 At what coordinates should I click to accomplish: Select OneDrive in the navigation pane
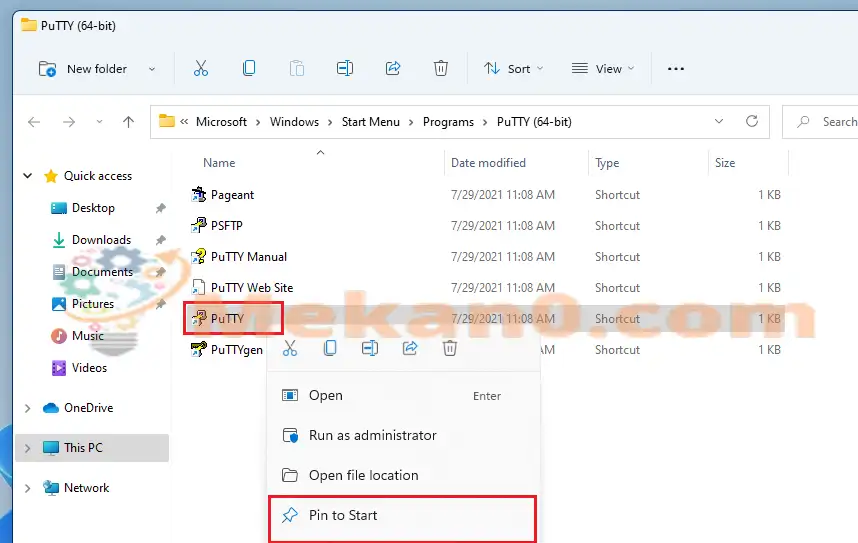[x=89, y=408]
